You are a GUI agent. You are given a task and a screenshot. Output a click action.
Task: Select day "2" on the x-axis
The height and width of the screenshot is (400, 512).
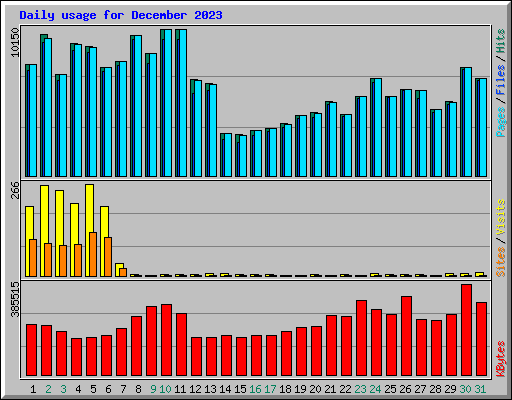click(x=48, y=389)
